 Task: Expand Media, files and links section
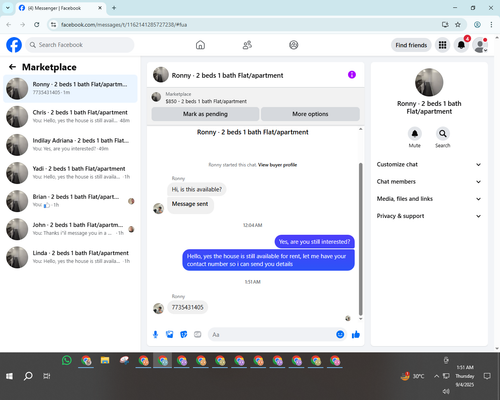coord(429,199)
